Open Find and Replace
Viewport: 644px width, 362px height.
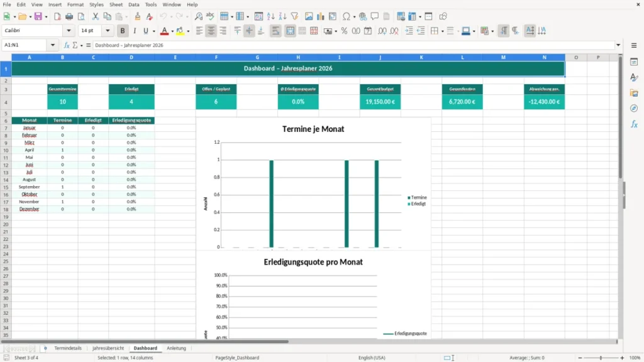[198, 16]
